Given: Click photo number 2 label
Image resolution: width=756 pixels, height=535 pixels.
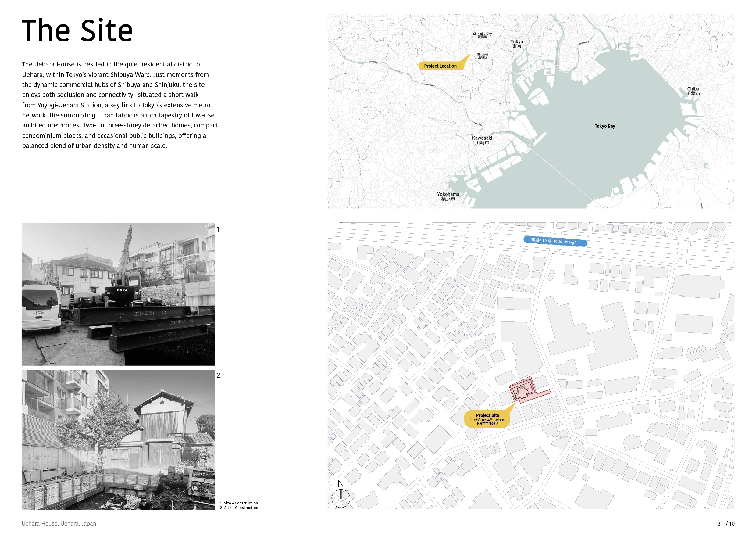Looking at the screenshot, I should tap(218, 375).
